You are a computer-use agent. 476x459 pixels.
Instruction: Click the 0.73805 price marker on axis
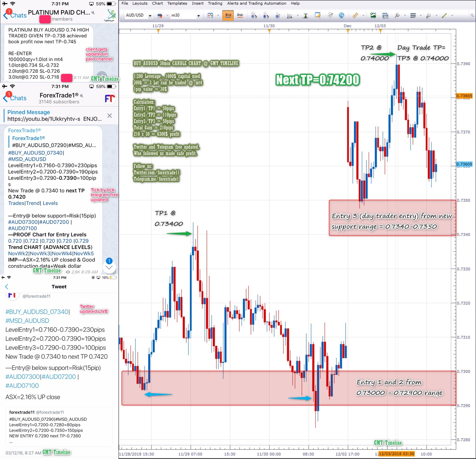464,96
